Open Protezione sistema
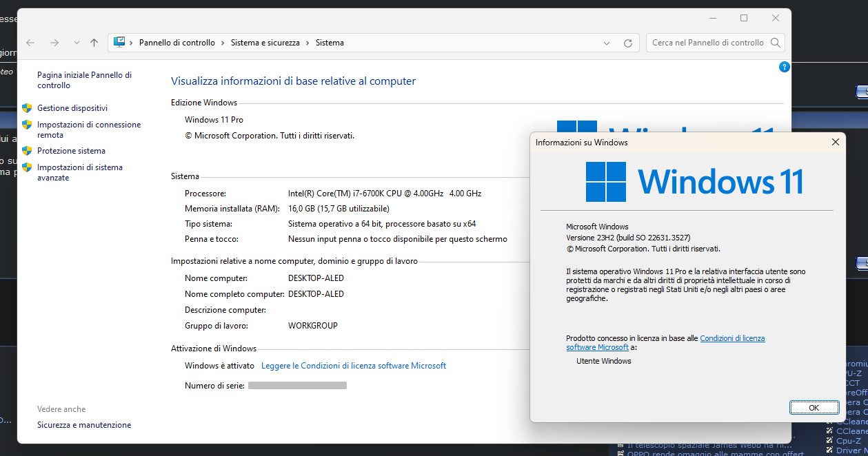Image resolution: width=868 pixels, height=456 pixels. pos(71,151)
